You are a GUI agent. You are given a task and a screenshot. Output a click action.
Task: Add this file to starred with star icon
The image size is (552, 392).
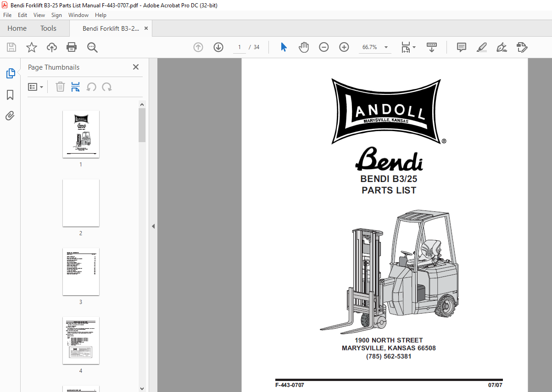click(x=32, y=47)
